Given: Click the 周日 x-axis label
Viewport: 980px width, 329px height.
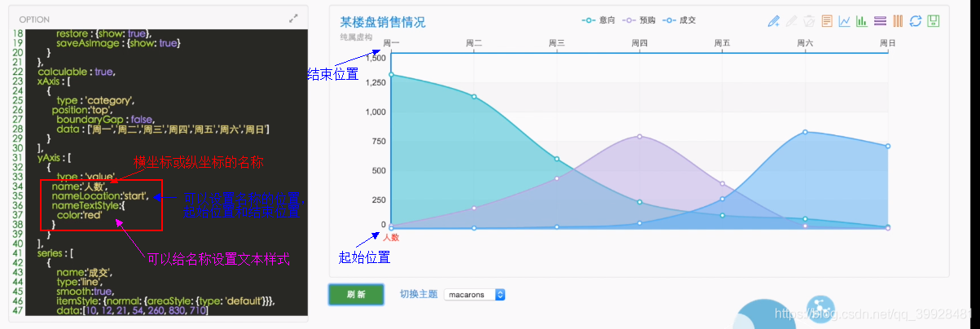Looking at the screenshot, I should pyautogui.click(x=887, y=42).
